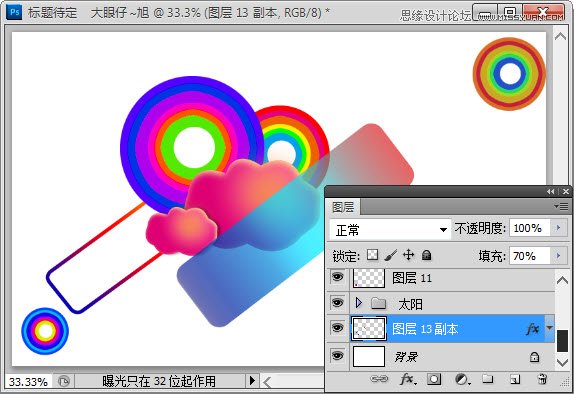Click layers panel scroll down arrow
The width and height of the screenshot is (574, 394).
562,362
